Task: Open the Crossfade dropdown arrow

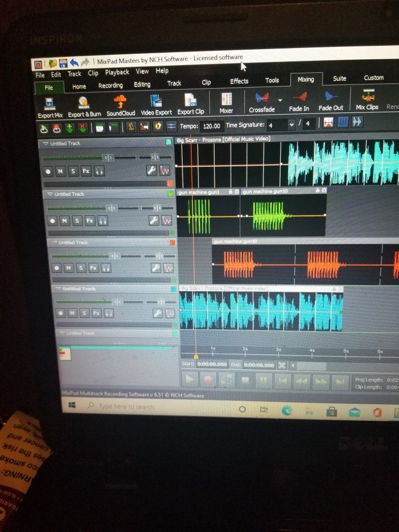Action: [x=280, y=100]
